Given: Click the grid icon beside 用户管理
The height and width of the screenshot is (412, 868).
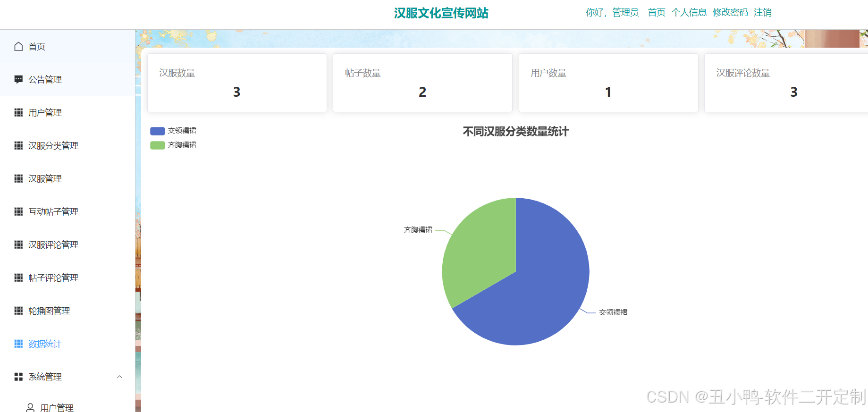Looking at the screenshot, I should pyautogui.click(x=18, y=112).
